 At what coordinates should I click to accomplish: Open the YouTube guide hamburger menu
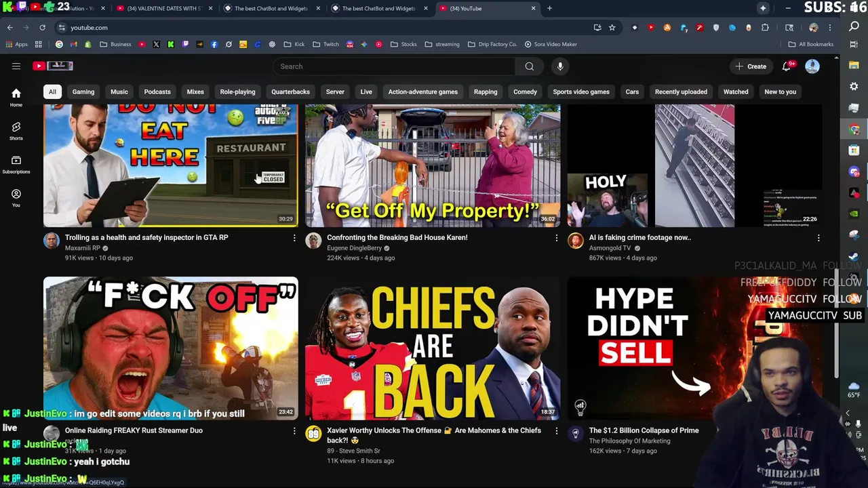point(16,66)
